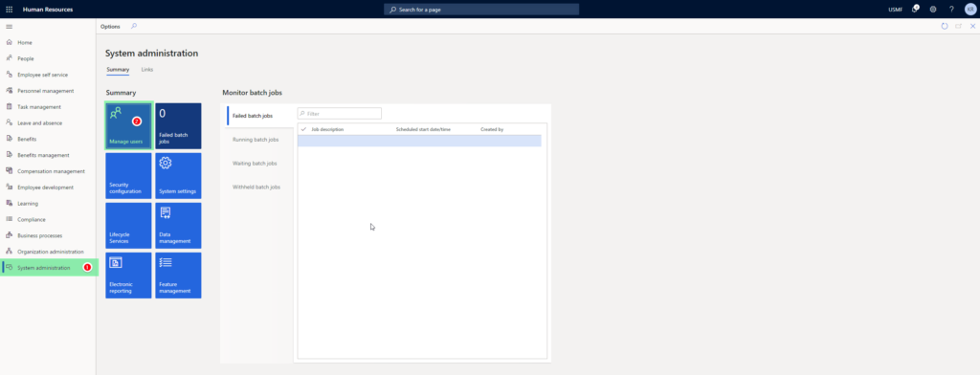Screen dimensions: 980x375
Task: Collapse the navigation pane hamburger icon
Action: click(x=9, y=26)
